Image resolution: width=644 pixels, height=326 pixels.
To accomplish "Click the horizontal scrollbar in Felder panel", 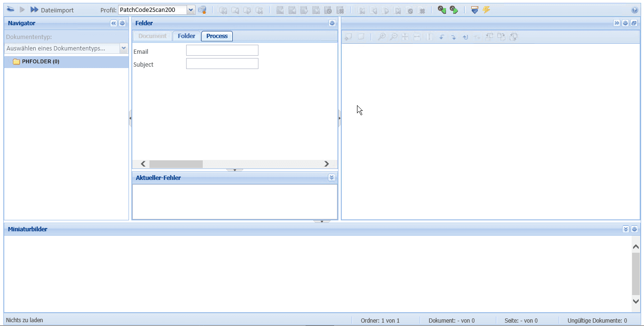I will pyautogui.click(x=176, y=164).
